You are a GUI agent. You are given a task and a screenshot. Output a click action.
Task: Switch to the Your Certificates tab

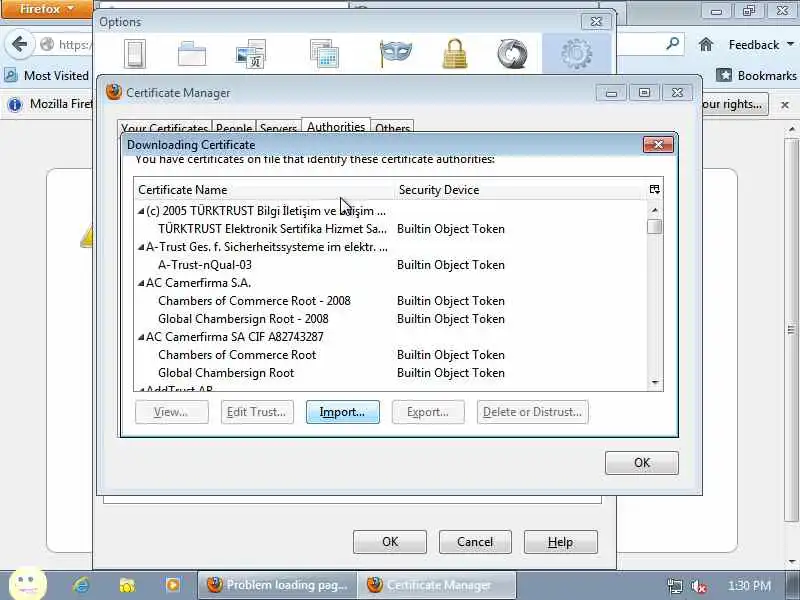tap(164, 128)
